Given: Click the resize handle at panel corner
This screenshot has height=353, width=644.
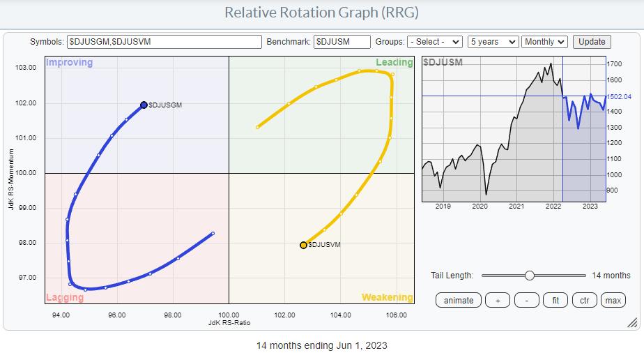Looking at the screenshot, I should point(631,322).
